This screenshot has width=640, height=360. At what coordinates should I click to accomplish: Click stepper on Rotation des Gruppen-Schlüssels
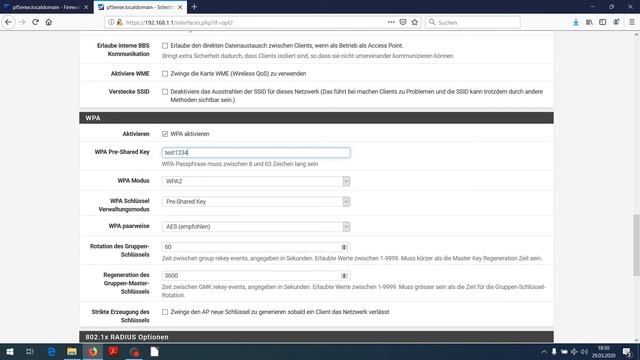click(x=344, y=247)
